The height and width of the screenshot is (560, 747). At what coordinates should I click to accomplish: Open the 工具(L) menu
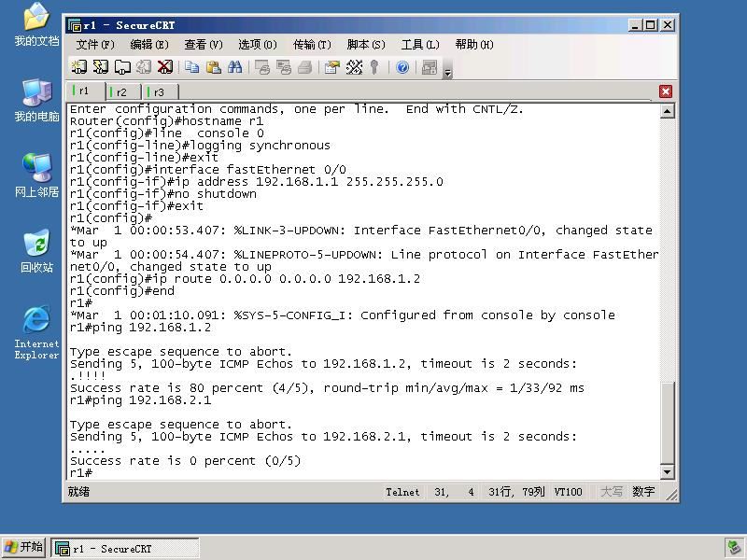(420, 45)
